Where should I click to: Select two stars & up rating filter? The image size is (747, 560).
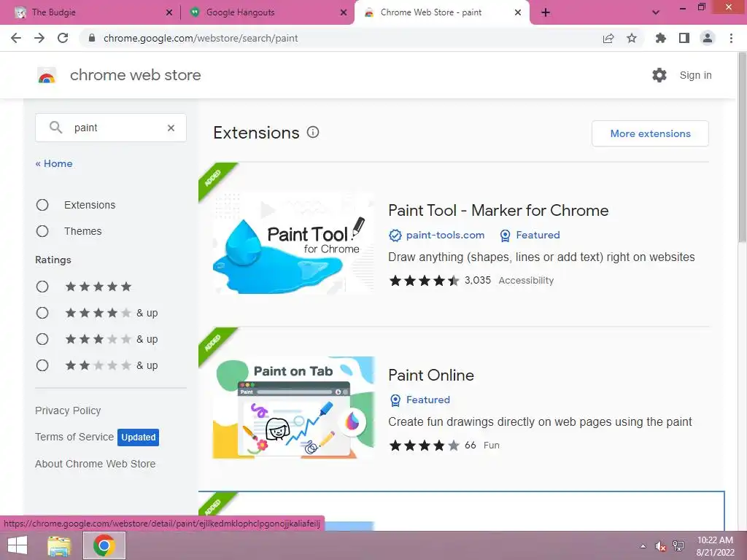point(42,365)
